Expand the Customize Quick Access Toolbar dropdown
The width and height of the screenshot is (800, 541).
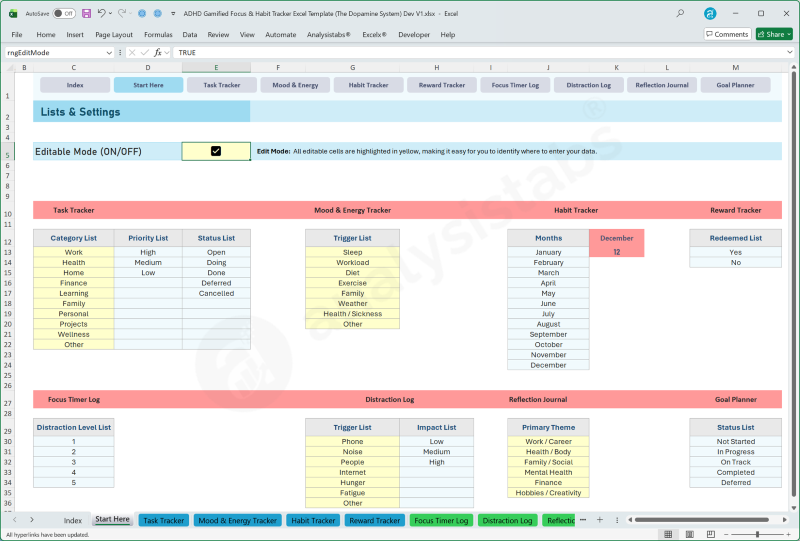pos(174,14)
